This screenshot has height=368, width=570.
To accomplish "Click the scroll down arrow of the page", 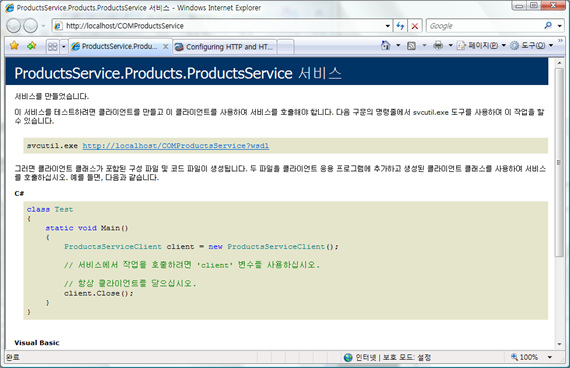I will point(559,344).
